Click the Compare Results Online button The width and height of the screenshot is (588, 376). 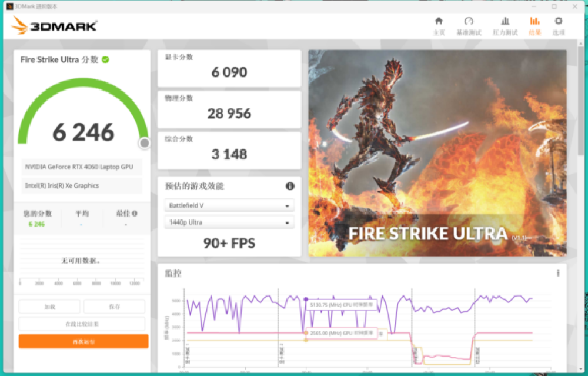tap(82, 324)
